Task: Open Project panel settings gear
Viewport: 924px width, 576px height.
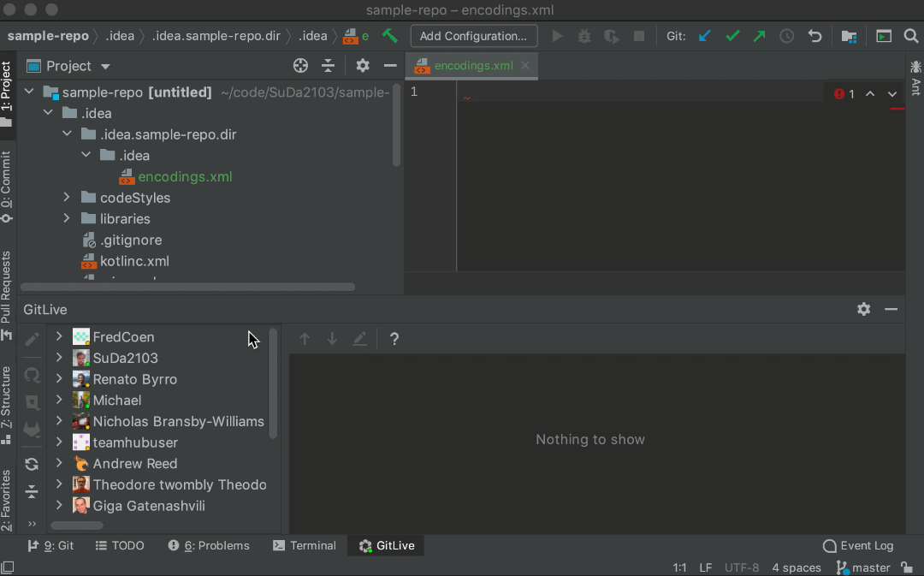Action: pyautogui.click(x=363, y=65)
